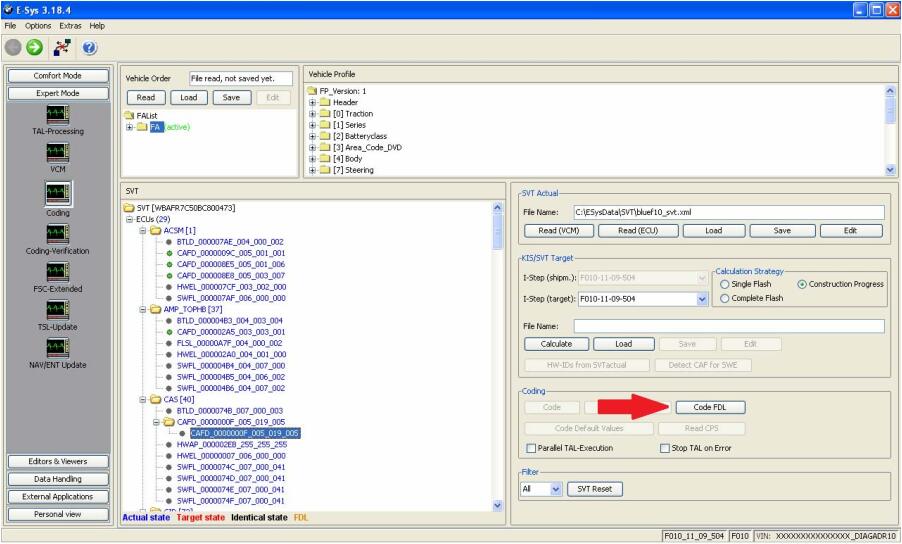Select HWAP_000002E8_255_255_255 entry
Image resolution: width=902 pixels, height=544 pixels.
tap(232, 445)
